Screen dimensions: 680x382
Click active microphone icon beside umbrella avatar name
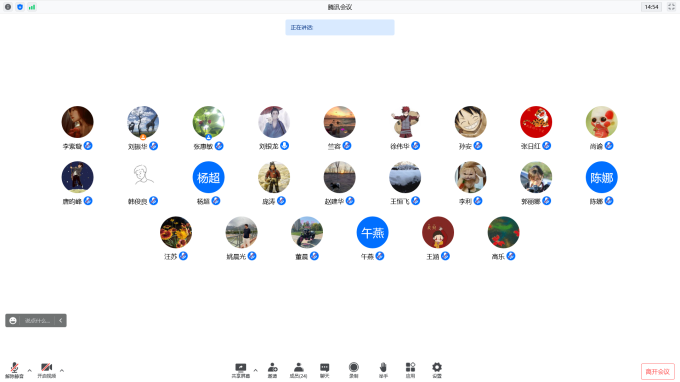284,146
